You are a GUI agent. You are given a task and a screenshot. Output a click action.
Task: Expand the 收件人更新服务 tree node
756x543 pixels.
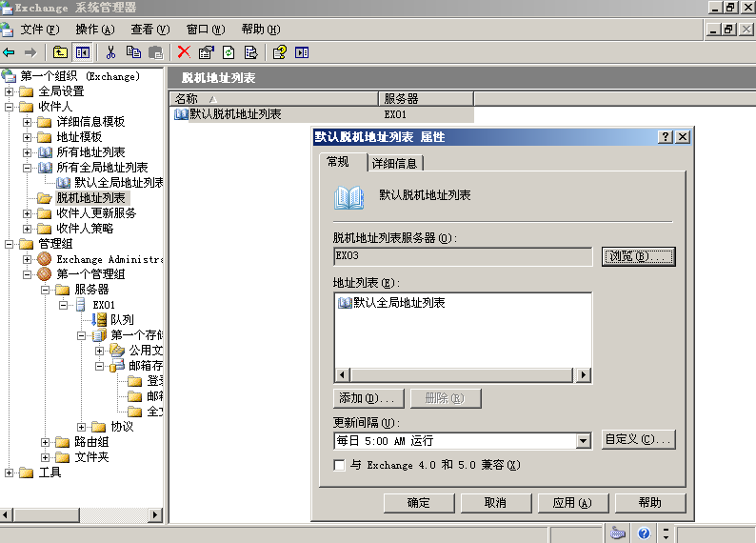[x=27, y=213]
